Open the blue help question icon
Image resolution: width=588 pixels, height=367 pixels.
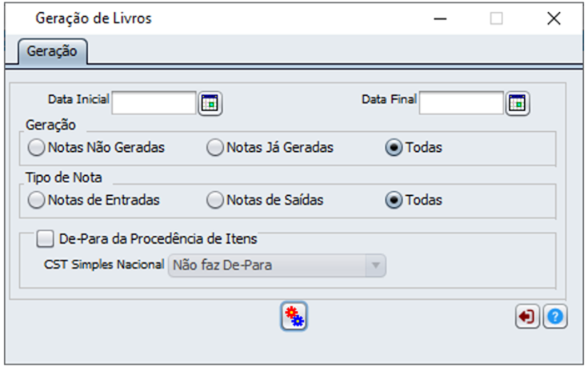coord(555,317)
